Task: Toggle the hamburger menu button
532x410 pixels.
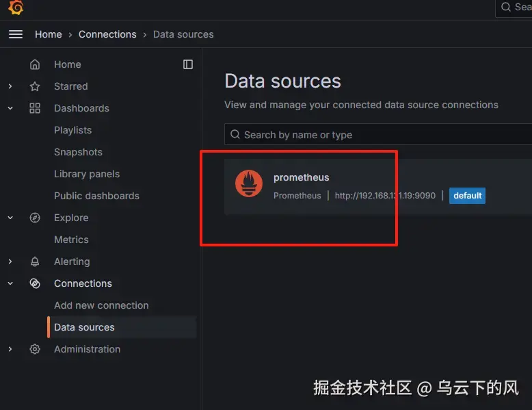Action: pyautogui.click(x=16, y=34)
